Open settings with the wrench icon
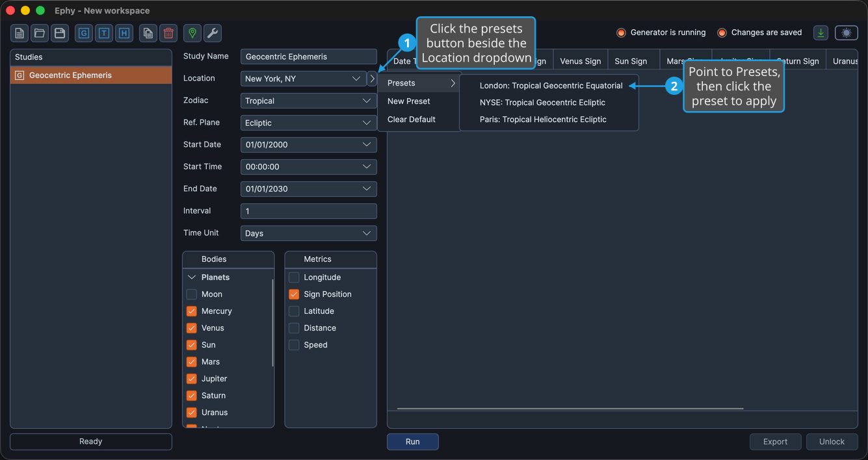Screen dimensions: 868x460 [x=213, y=33]
